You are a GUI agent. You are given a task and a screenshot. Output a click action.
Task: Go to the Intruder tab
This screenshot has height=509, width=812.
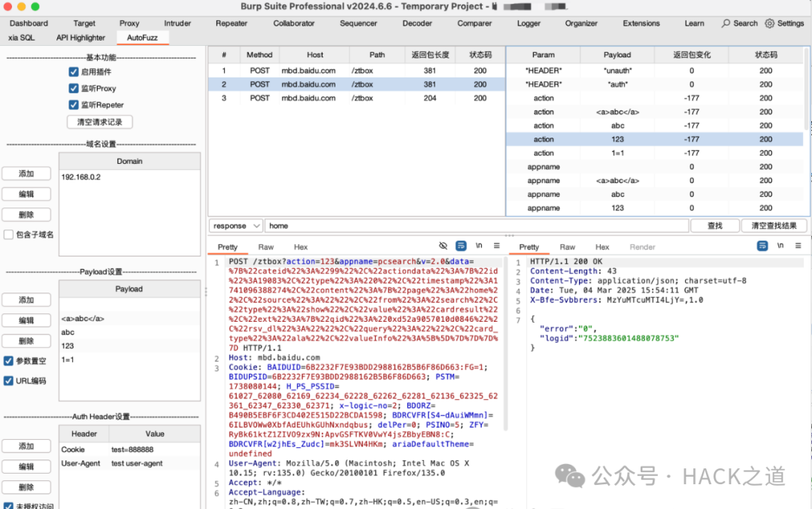pos(177,23)
